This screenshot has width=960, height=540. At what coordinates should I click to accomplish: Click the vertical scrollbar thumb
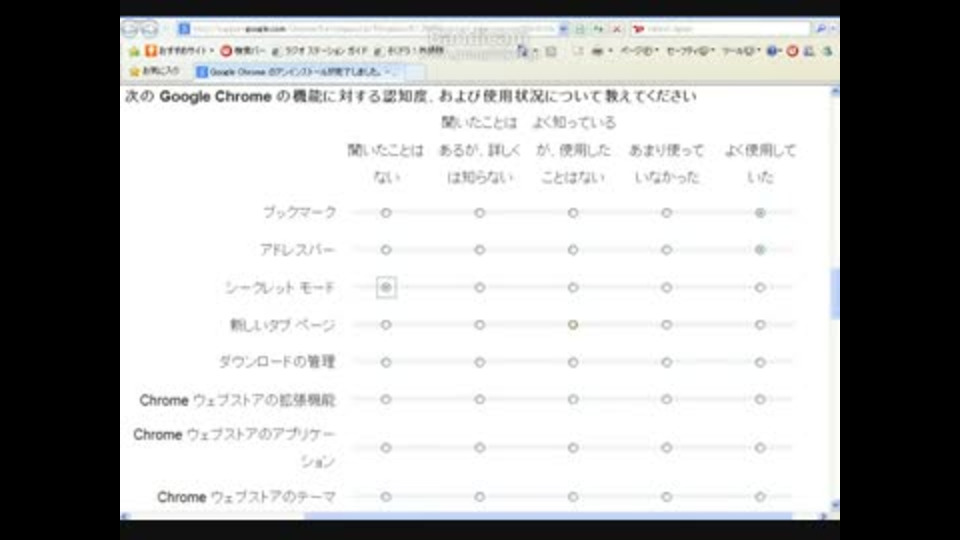pos(834,293)
